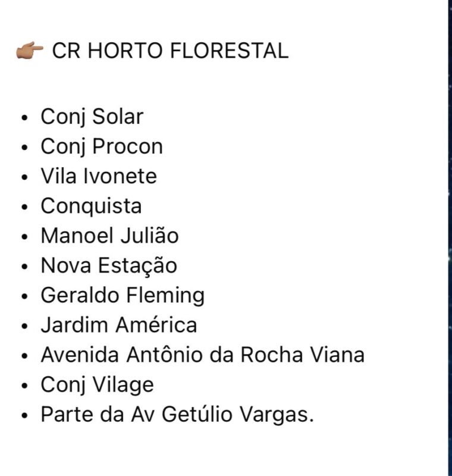Select the Conj Vilage entry
Viewport: 452px width, 476px height.
click(97, 385)
